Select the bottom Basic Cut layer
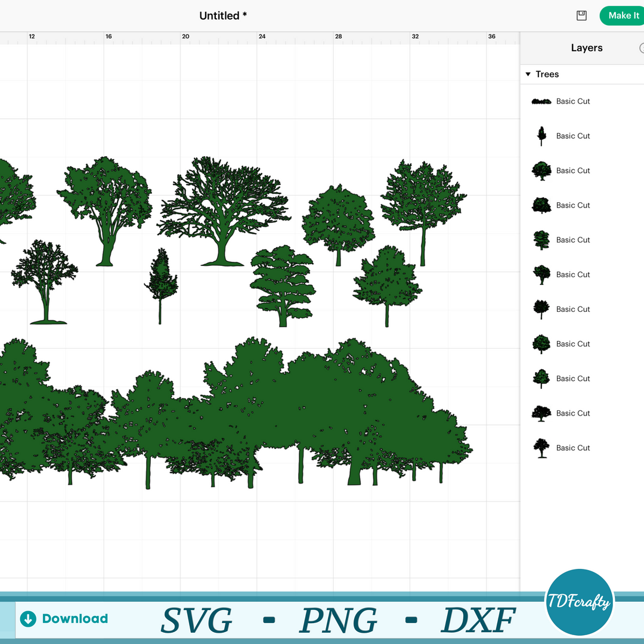Viewport: 644px width, 644px height. pyautogui.click(x=573, y=448)
